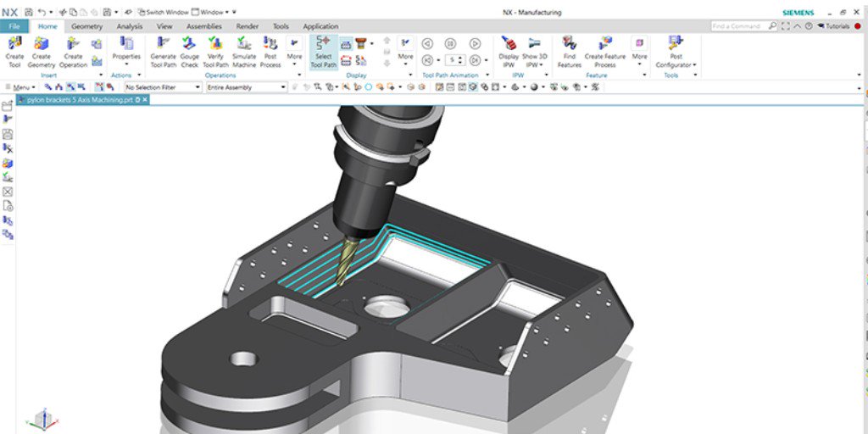Screen dimensions: 868x434
Task: Click the Undo arrow icon
Action: click(x=42, y=12)
